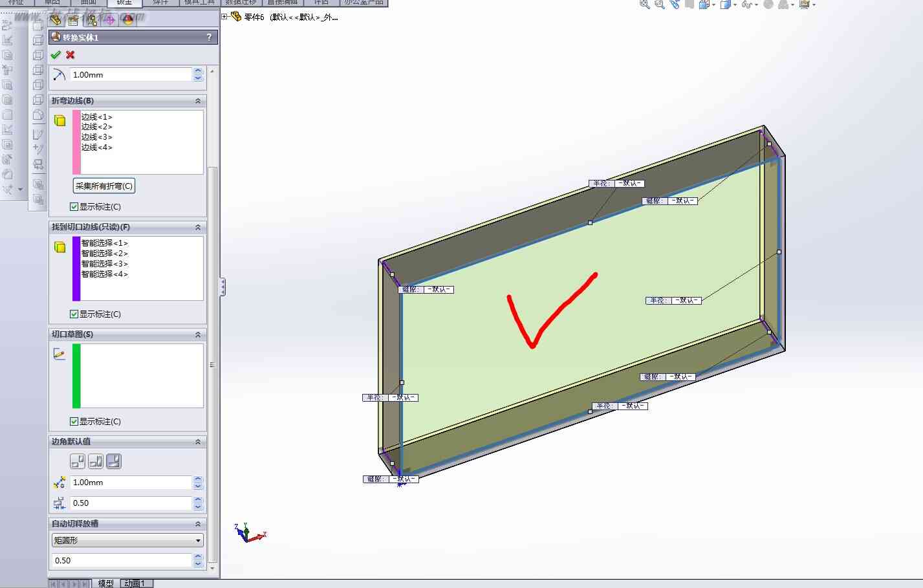
Task: Click the view settings monitor icon
Action: click(x=804, y=5)
